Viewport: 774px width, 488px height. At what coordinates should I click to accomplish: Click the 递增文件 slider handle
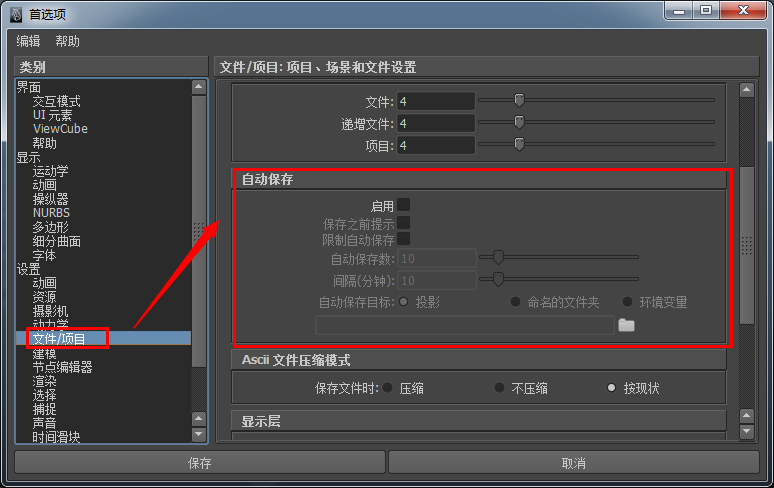pos(519,122)
